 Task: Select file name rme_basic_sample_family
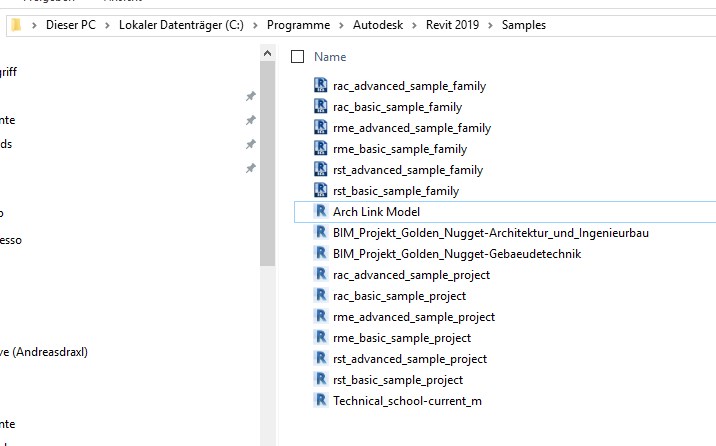click(400, 149)
